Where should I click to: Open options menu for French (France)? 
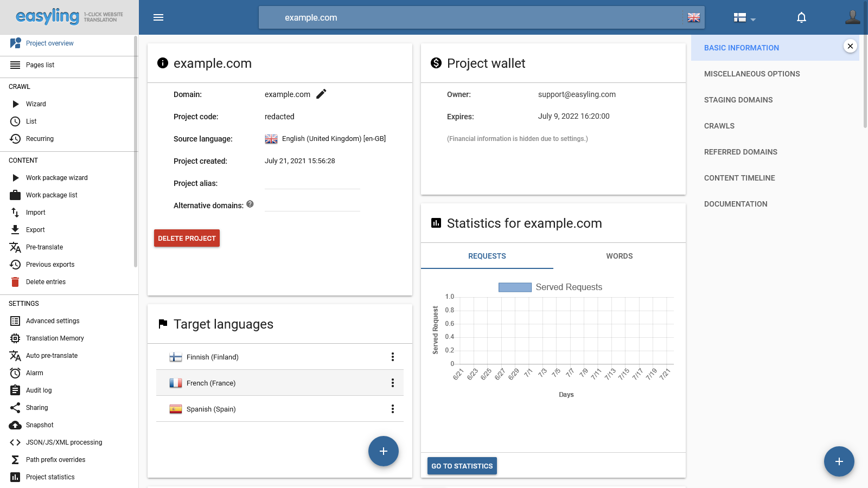coord(393,383)
